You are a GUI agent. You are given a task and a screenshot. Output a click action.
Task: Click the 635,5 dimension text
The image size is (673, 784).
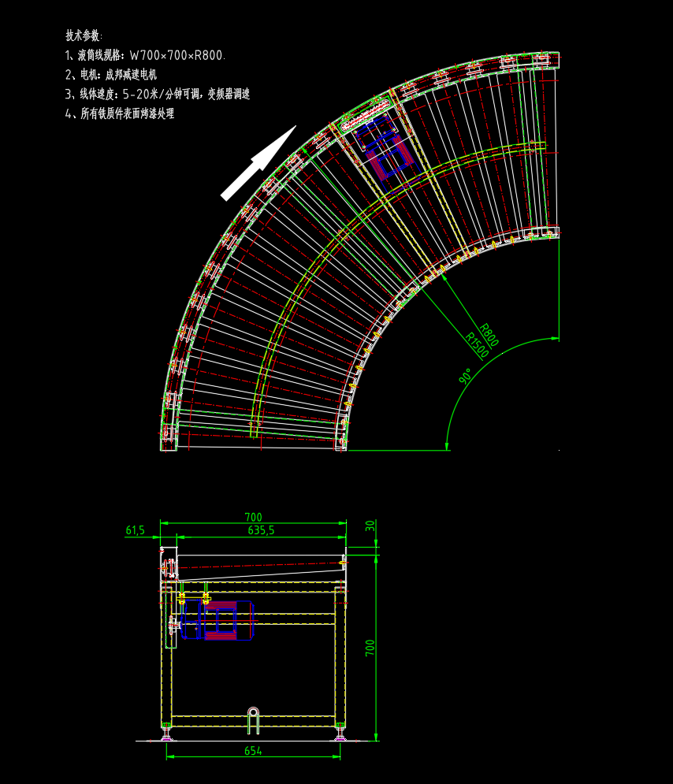click(x=261, y=530)
